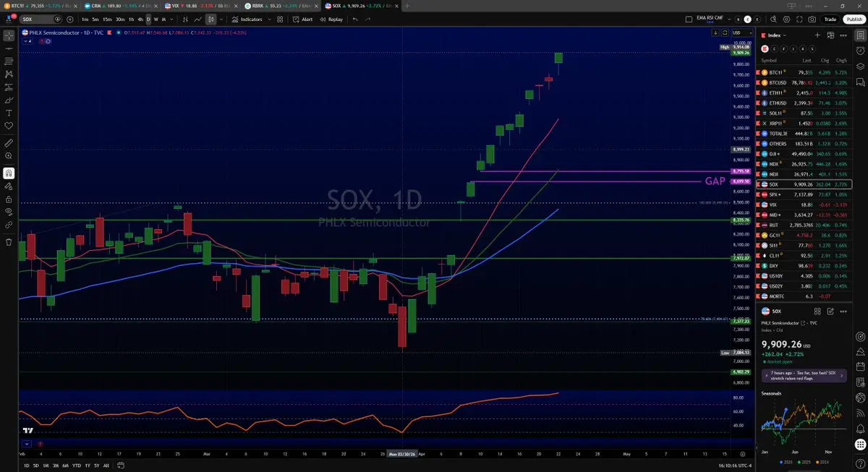Open the indicator templates grid icon
Screen dimensions: 868x472
coord(280,19)
